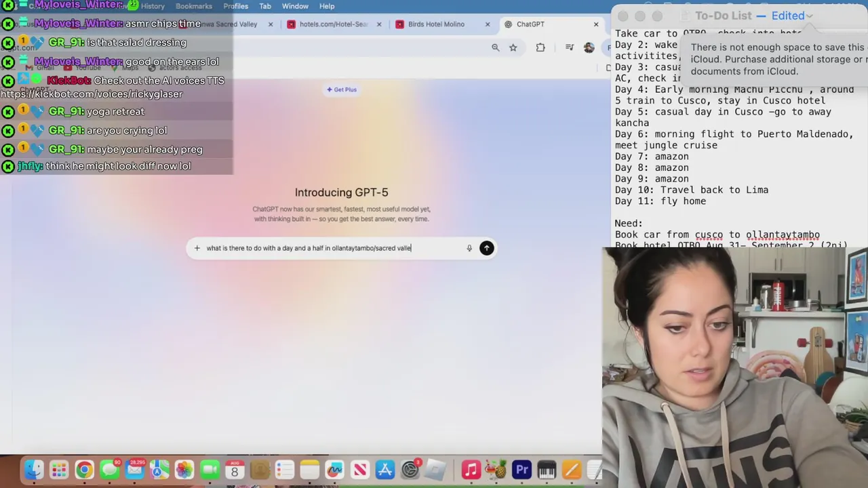Open the media control playlist icon

coord(570,47)
